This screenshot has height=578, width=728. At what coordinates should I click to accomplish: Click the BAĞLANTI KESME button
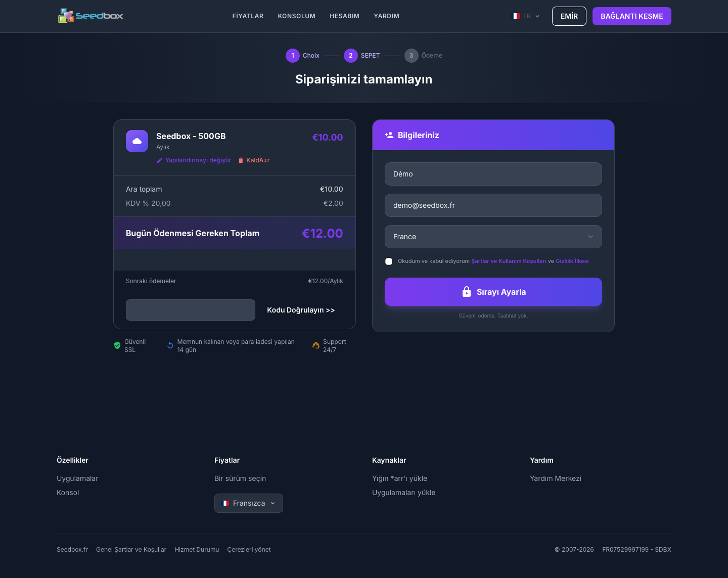(x=632, y=16)
